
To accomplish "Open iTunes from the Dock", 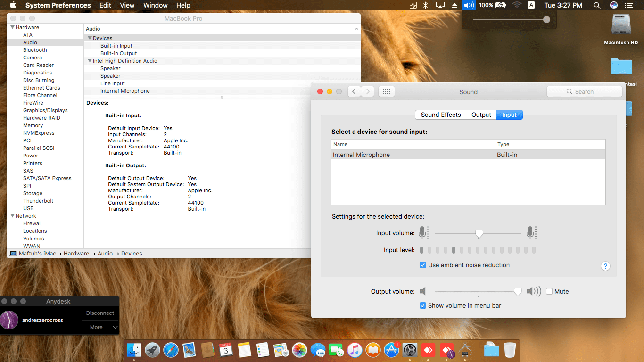I will (x=355, y=350).
